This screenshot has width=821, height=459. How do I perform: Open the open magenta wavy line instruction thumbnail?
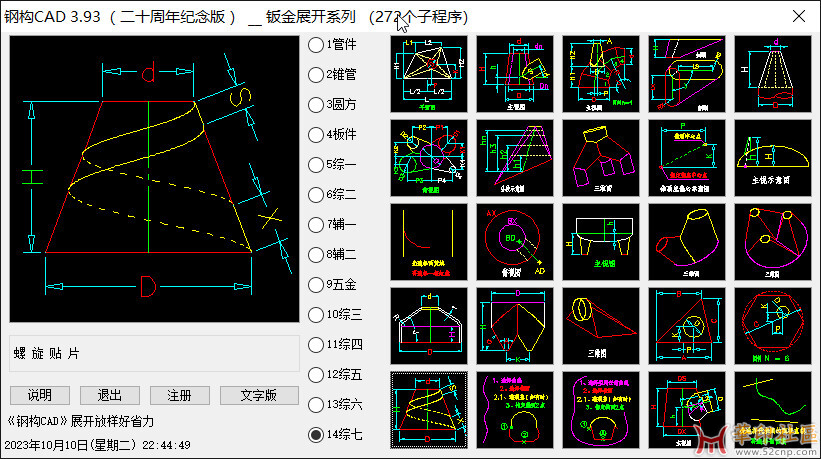pos(515,410)
